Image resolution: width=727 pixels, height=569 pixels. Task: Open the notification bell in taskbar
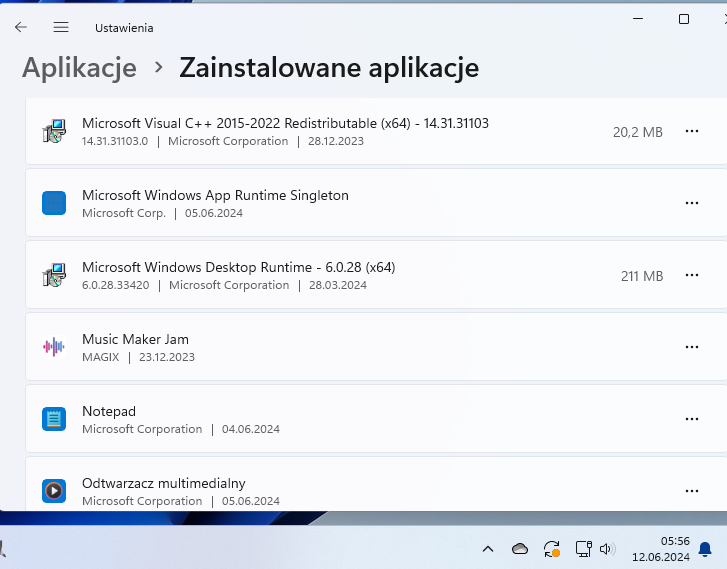[705, 548]
